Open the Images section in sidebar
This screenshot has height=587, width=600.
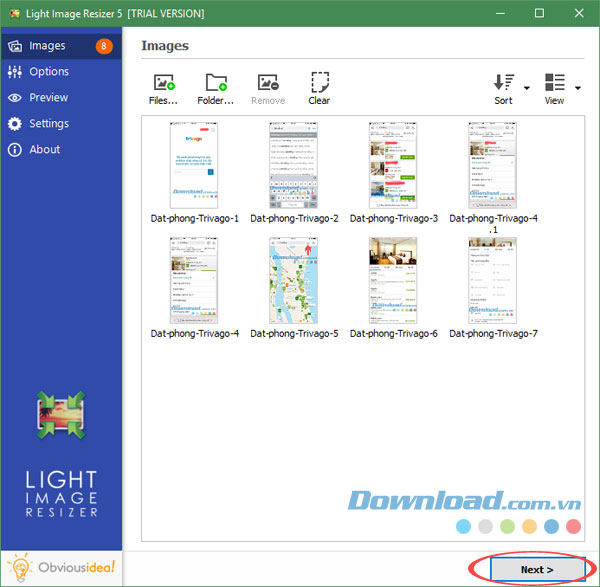(61, 46)
